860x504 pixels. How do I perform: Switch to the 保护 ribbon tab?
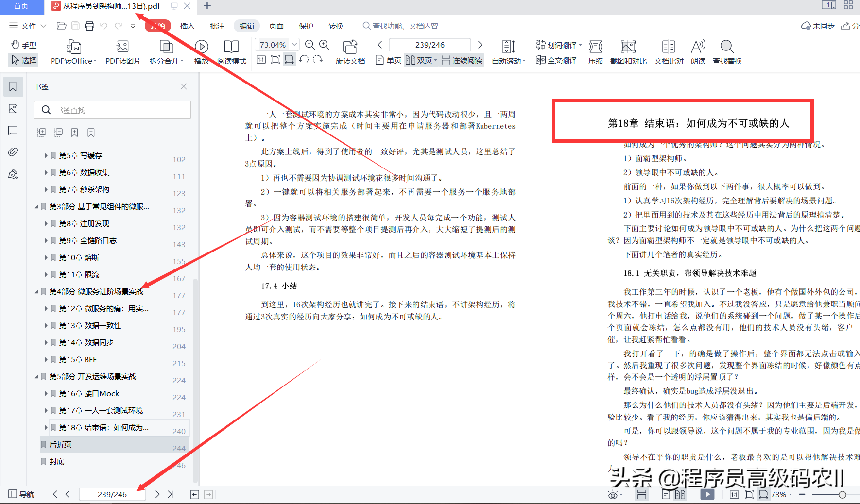click(306, 26)
